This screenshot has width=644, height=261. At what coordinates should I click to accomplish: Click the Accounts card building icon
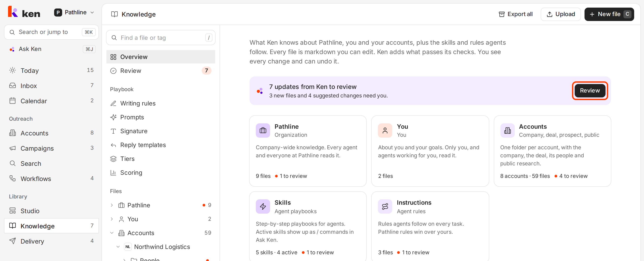(x=507, y=130)
